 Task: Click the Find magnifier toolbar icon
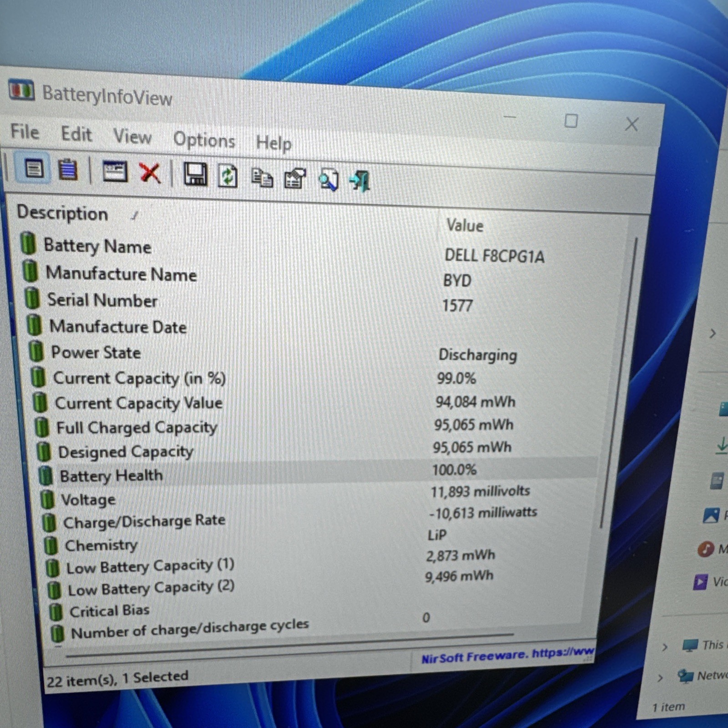coord(329,180)
